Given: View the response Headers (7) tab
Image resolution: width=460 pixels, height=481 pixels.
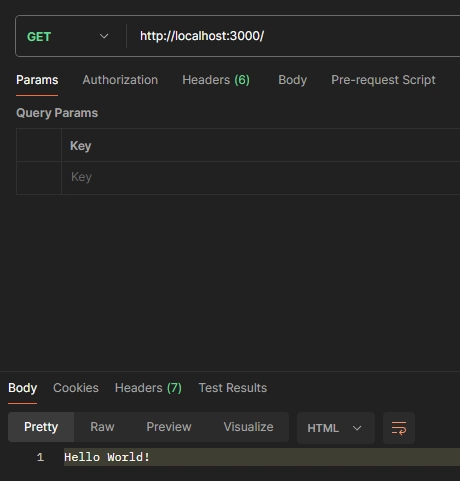Looking at the screenshot, I should click(148, 388).
